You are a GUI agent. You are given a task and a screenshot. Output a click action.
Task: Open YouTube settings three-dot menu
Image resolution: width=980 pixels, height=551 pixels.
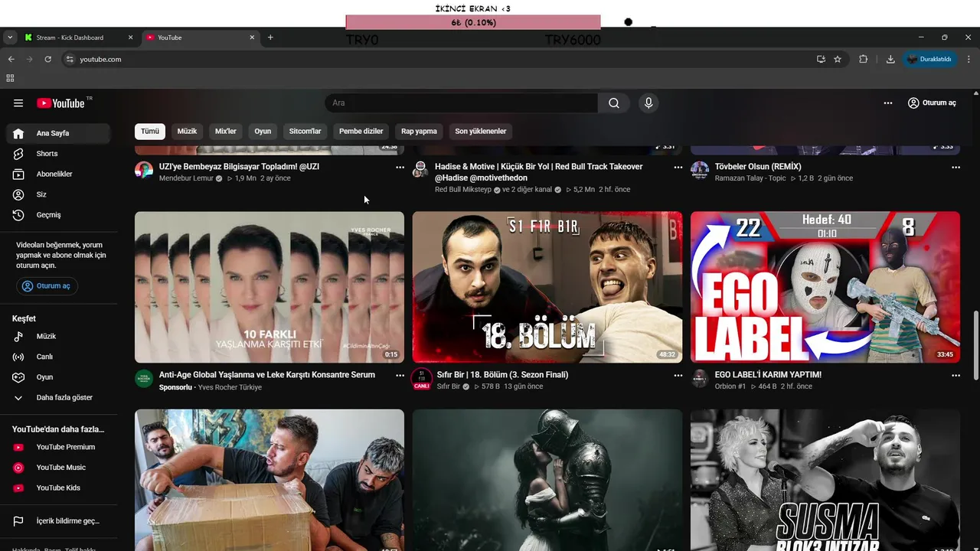point(888,103)
